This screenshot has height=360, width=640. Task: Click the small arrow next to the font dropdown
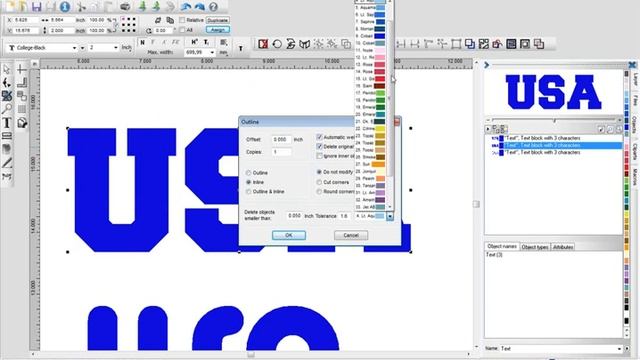pyautogui.click(x=82, y=48)
